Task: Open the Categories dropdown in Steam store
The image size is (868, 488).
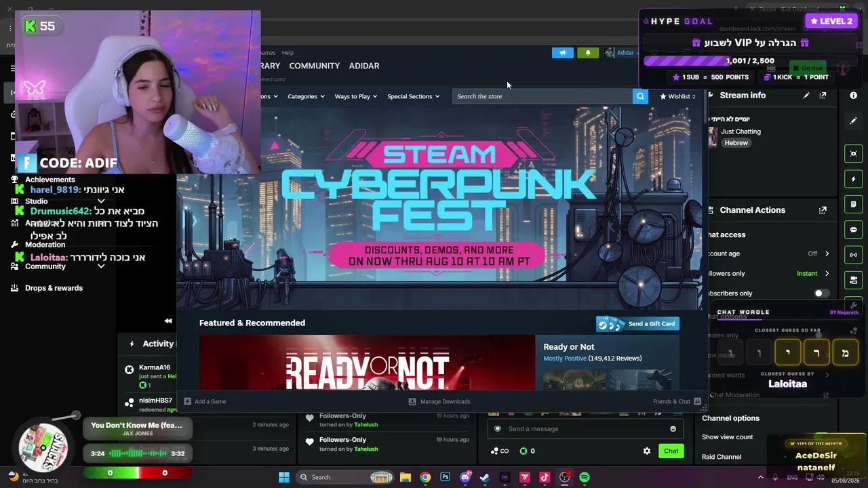Action: (x=306, y=96)
